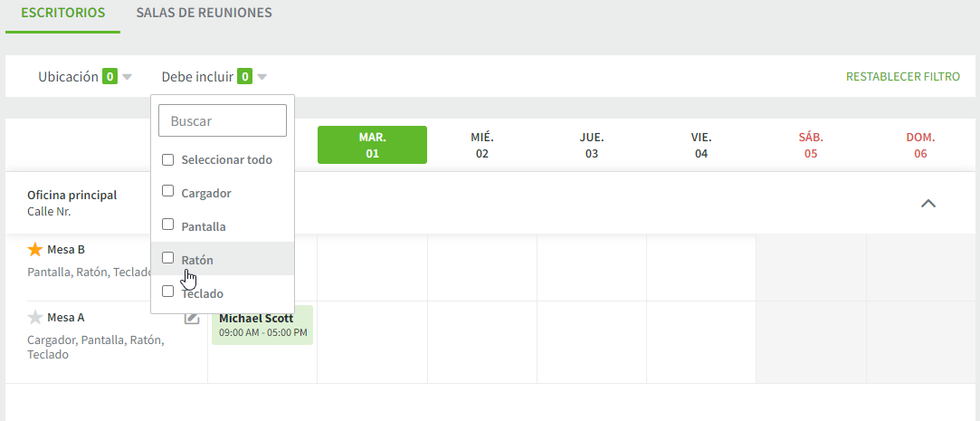The height and width of the screenshot is (421, 980).
Task: Click Restablecer filtro link
Action: [902, 77]
